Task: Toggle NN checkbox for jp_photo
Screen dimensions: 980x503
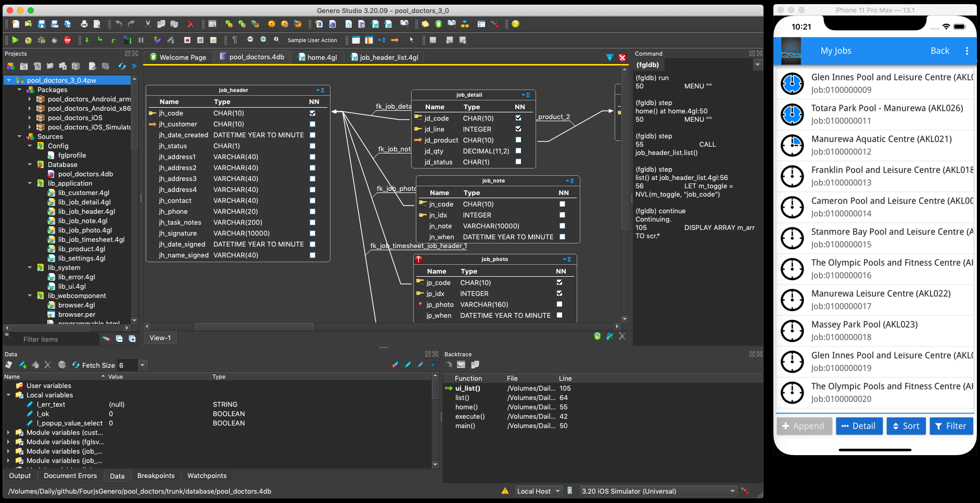Action: (x=559, y=304)
